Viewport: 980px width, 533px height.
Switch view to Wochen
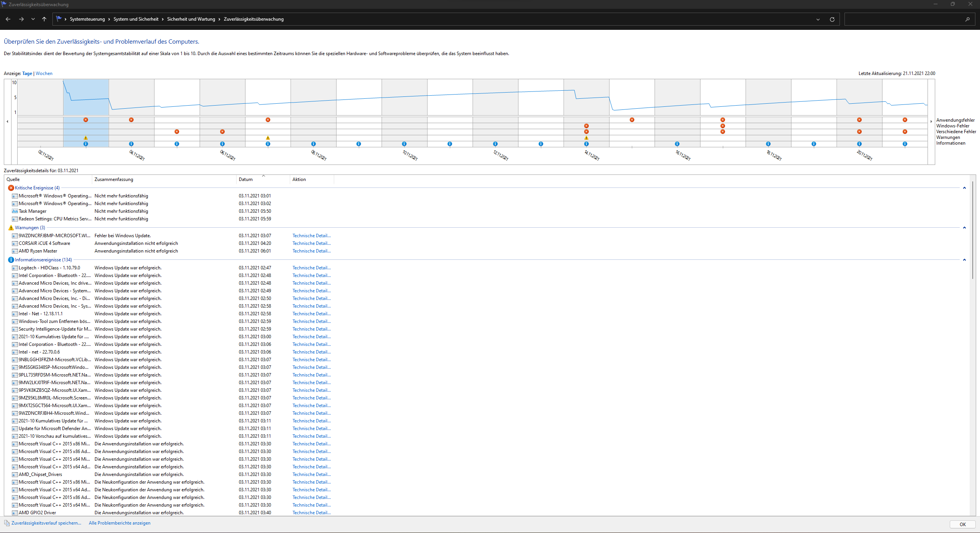[44, 73]
